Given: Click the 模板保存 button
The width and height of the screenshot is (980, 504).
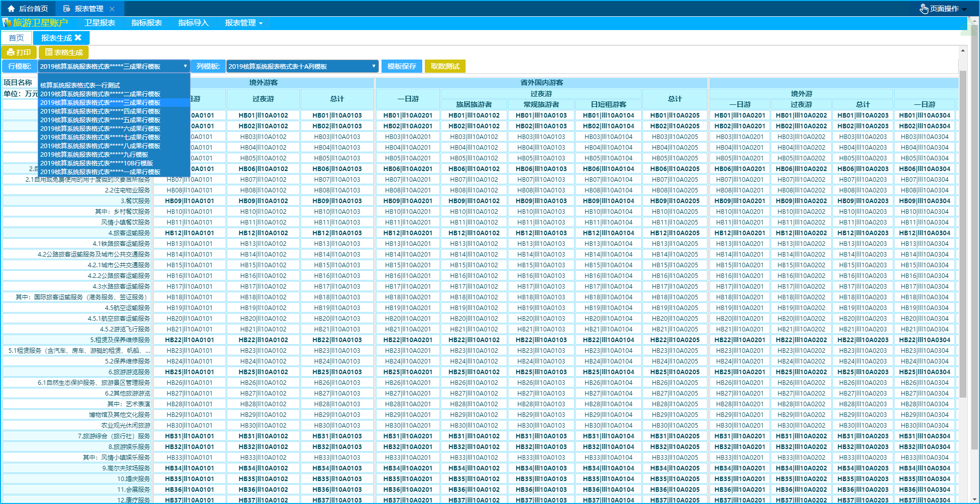Looking at the screenshot, I should tap(401, 66).
